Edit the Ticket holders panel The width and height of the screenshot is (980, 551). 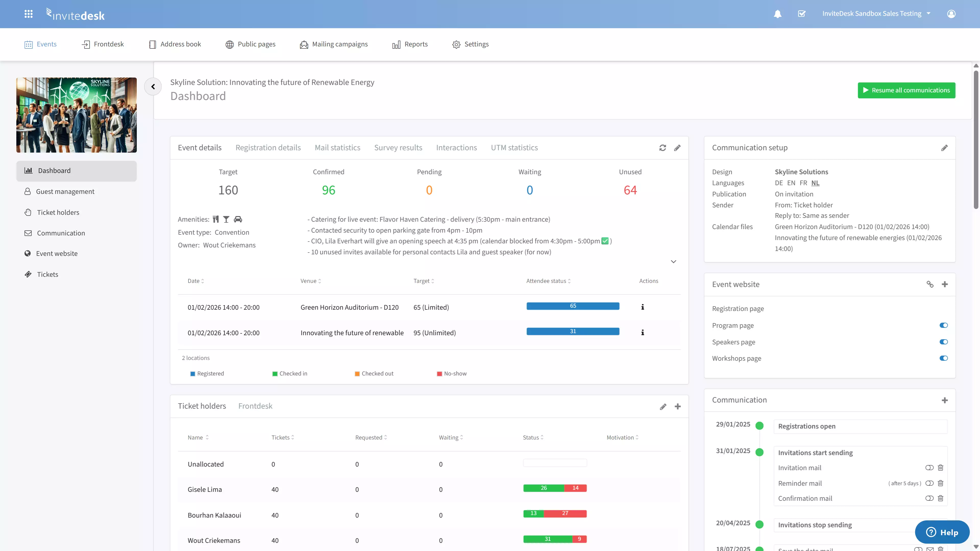click(x=663, y=407)
